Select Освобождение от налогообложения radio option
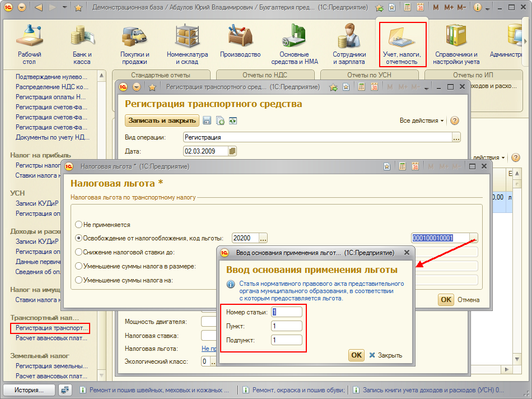Viewport: 532px width, 399px height. pos(78,238)
